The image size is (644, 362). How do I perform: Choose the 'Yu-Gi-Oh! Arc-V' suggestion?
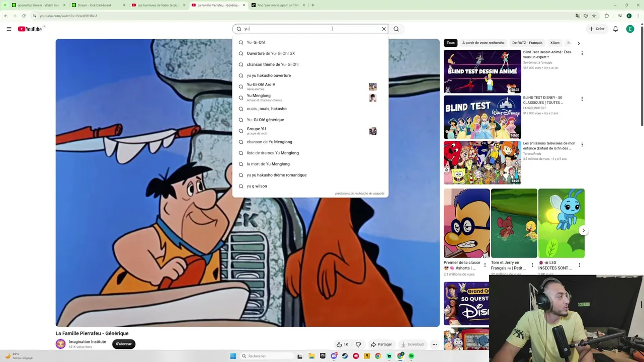pos(310,86)
